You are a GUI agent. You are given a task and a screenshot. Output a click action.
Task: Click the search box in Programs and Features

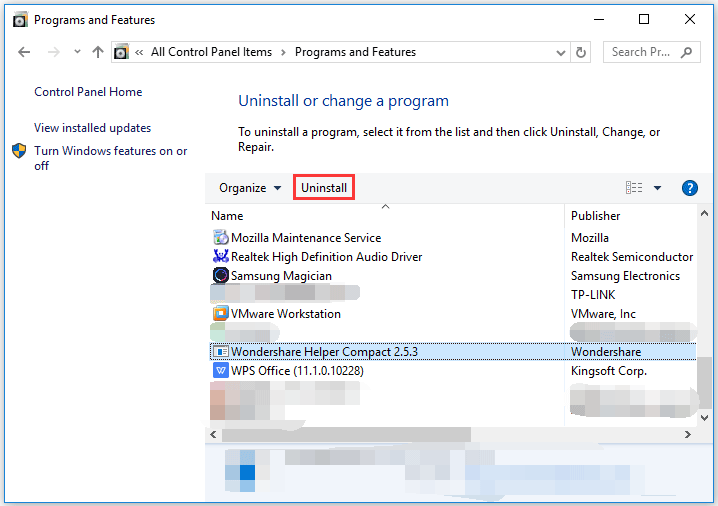click(x=643, y=52)
